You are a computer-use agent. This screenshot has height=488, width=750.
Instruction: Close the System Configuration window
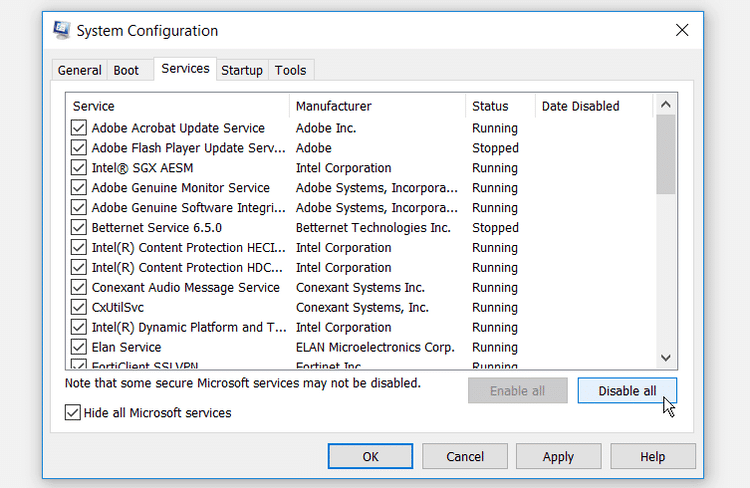coord(682,31)
